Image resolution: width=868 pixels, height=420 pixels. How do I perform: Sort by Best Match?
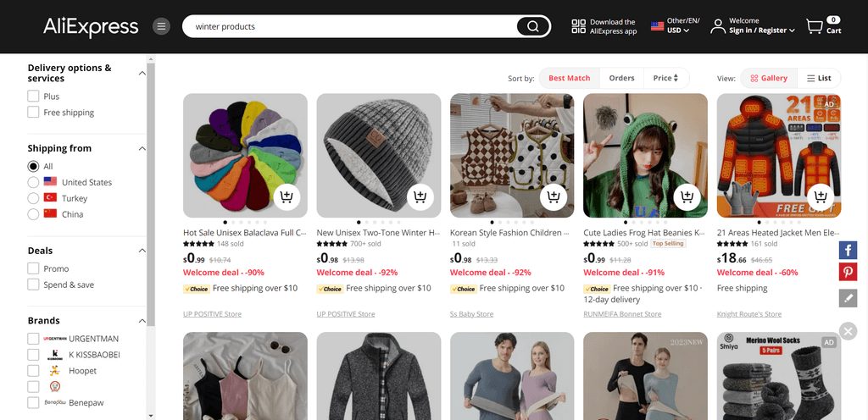coord(569,78)
